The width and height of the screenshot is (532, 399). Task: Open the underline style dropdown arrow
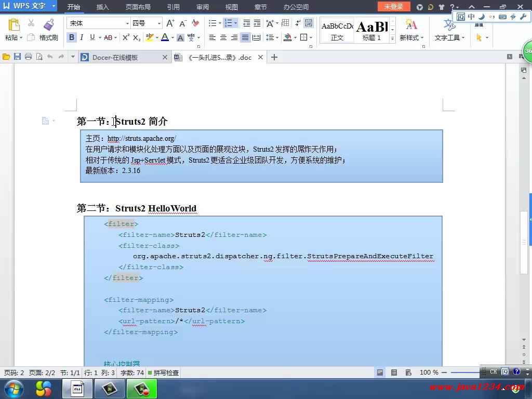100,37
